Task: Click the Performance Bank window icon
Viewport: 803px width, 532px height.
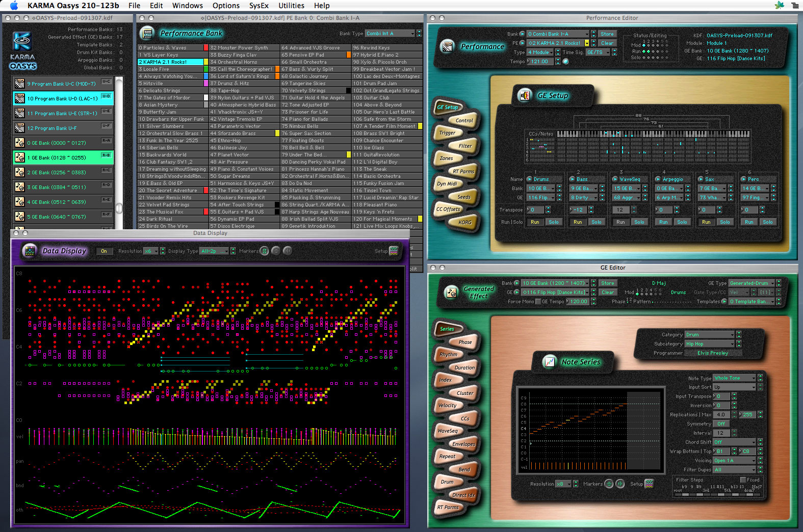Action: (x=147, y=34)
